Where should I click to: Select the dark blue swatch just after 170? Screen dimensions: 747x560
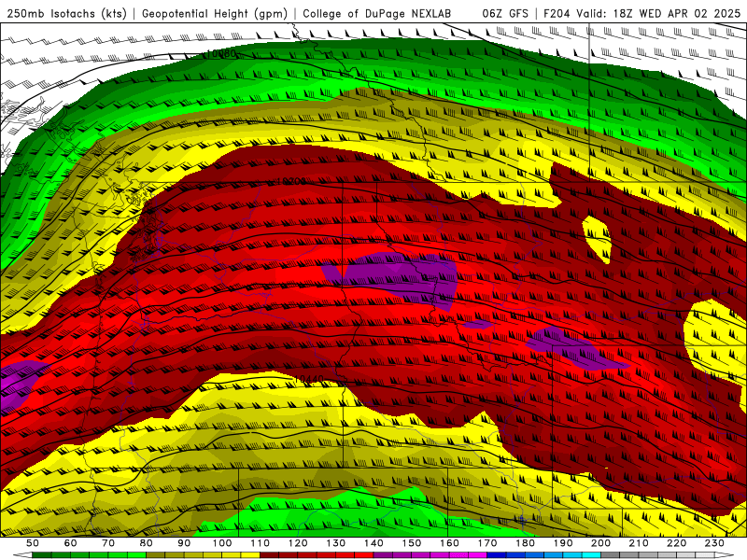point(497,555)
